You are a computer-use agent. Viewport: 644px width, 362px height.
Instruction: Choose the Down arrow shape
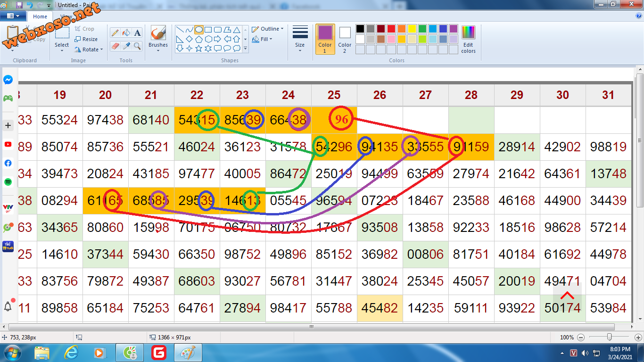[x=180, y=48]
